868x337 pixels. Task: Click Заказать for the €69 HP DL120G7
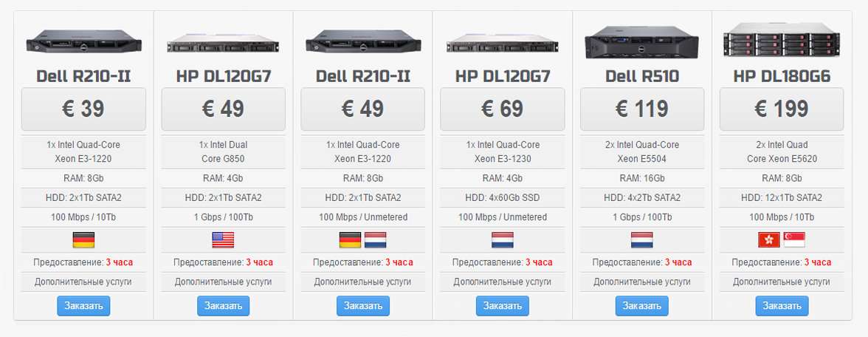point(502,306)
